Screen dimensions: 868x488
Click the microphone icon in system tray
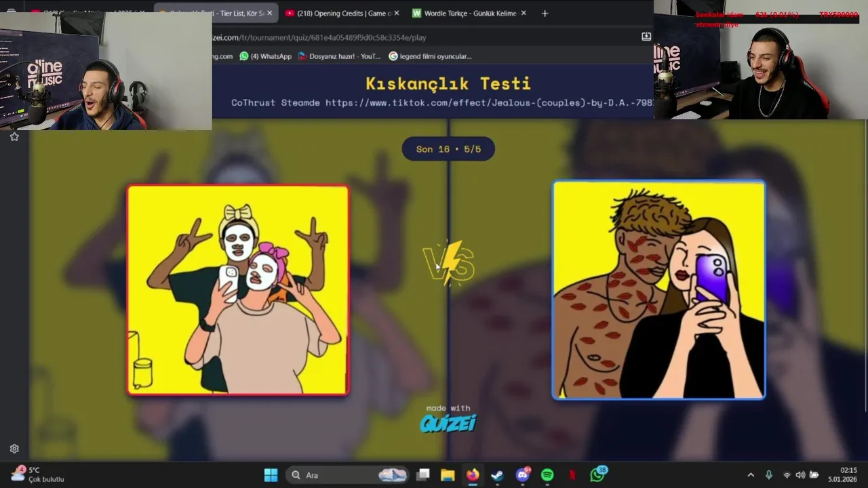point(769,475)
